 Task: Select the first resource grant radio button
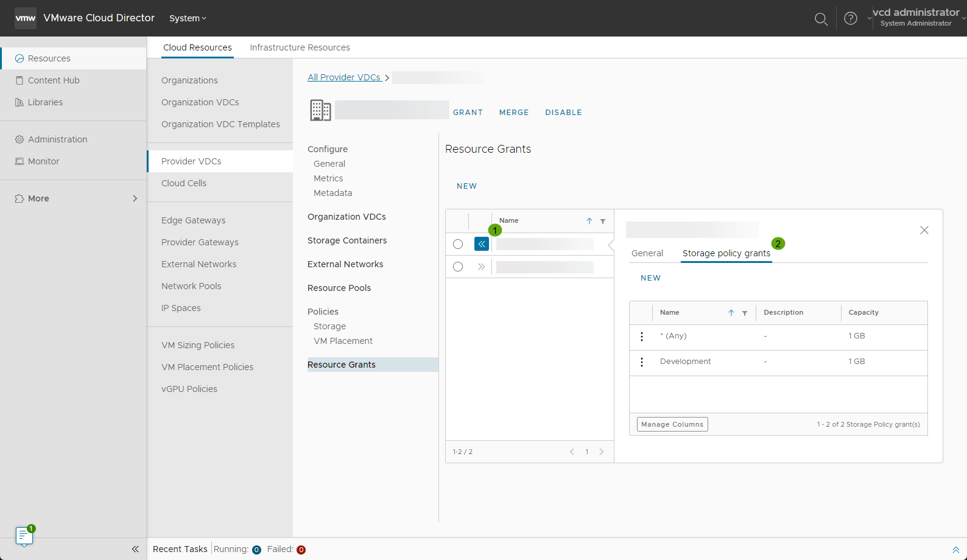pos(458,244)
